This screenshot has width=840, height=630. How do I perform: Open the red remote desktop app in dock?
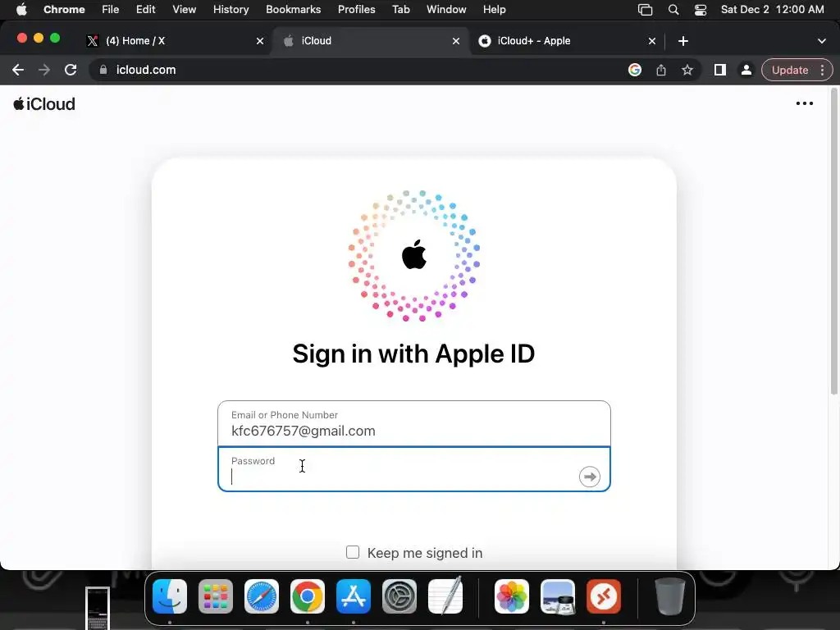[604, 596]
